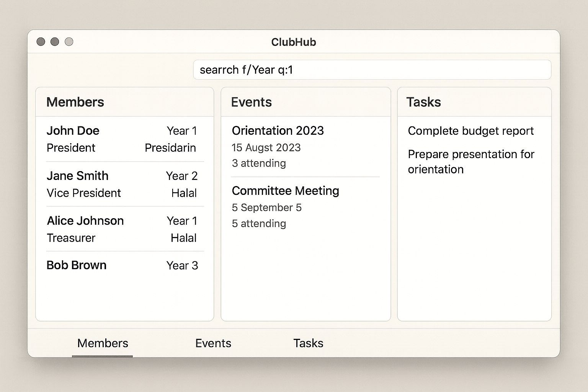The width and height of the screenshot is (588, 392).
Task: Choose Bob Brown from the members list
Action: [x=77, y=265]
